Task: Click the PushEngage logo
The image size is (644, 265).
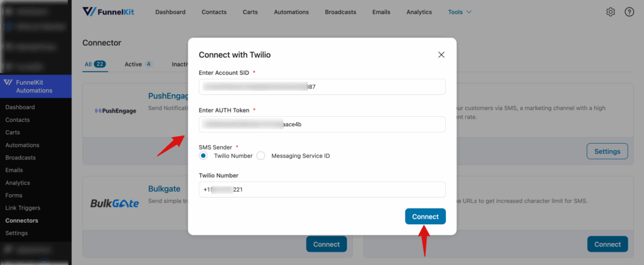Action: point(116,111)
